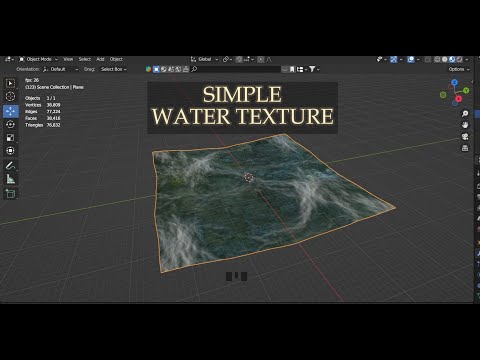The width and height of the screenshot is (480, 360).
Task: Select the Scale tool
Action: (10, 138)
